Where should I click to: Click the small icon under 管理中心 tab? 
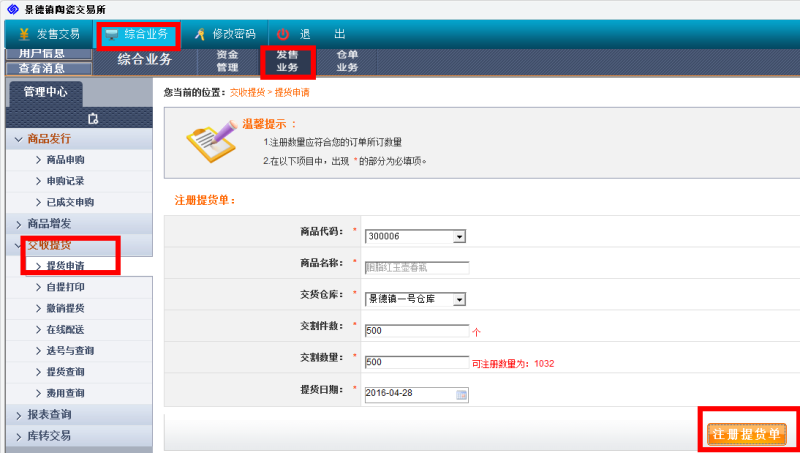tap(94, 118)
